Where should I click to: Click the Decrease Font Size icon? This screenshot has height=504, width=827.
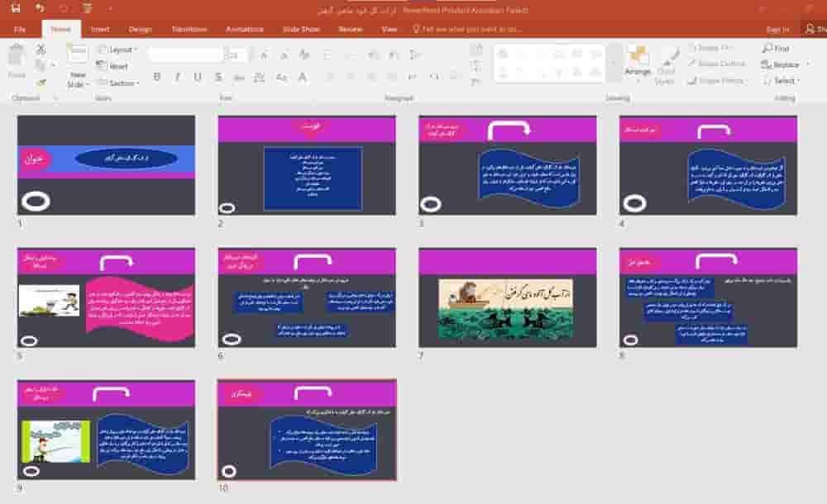coord(284,55)
